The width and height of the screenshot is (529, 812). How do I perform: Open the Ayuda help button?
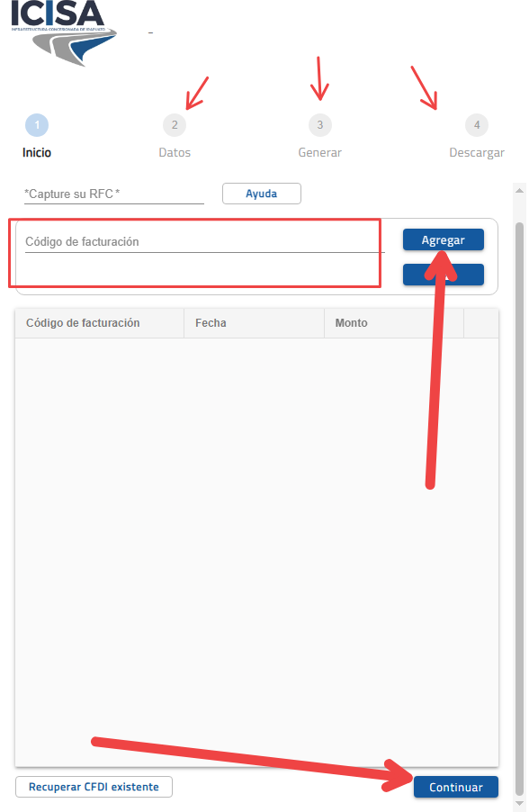click(x=262, y=194)
